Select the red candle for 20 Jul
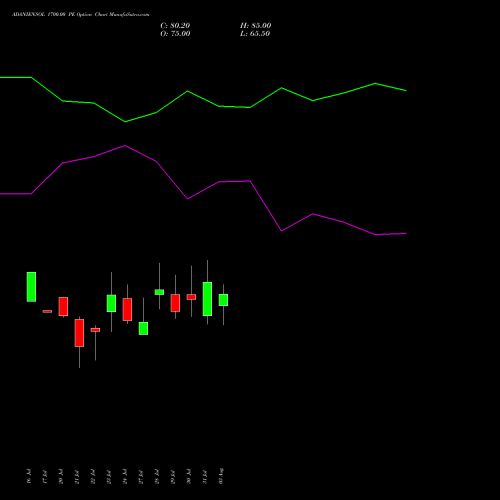This screenshot has width=500, height=500. click(63, 306)
